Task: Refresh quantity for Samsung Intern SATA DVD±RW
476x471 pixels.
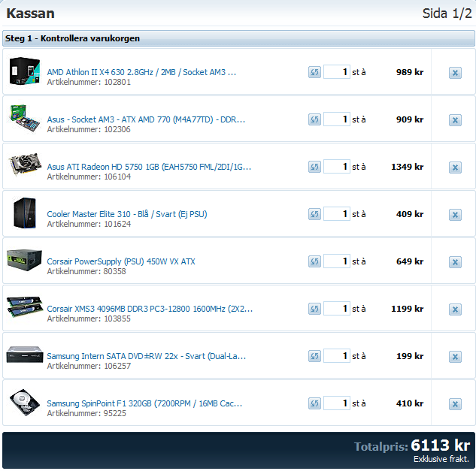Action: click(314, 356)
